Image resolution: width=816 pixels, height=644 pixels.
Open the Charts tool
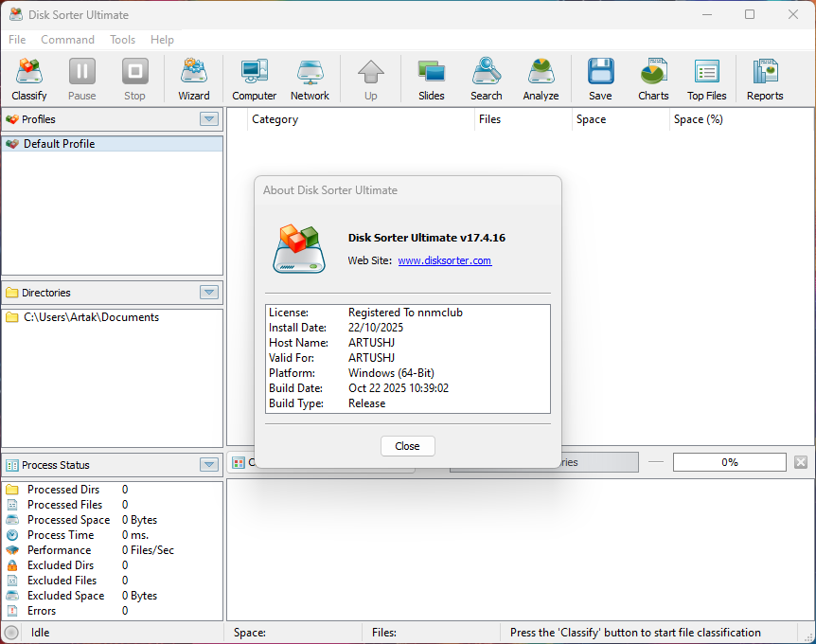(x=653, y=80)
